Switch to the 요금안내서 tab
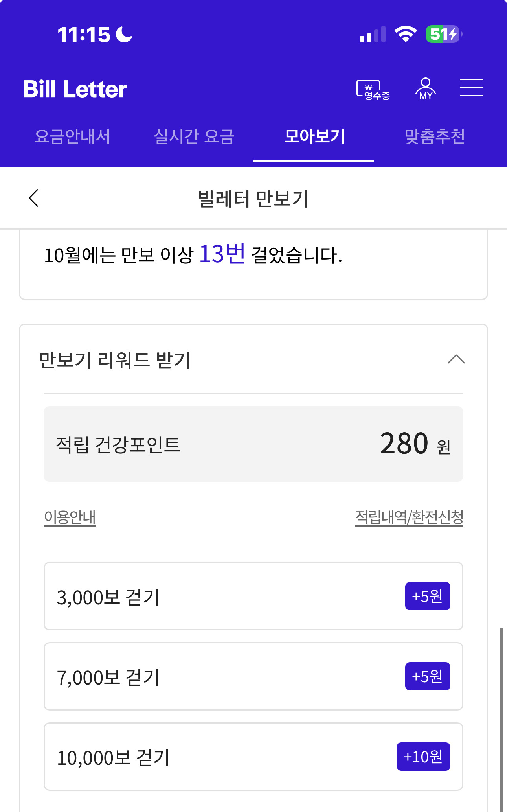The width and height of the screenshot is (507, 812). click(x=72, y=137)
